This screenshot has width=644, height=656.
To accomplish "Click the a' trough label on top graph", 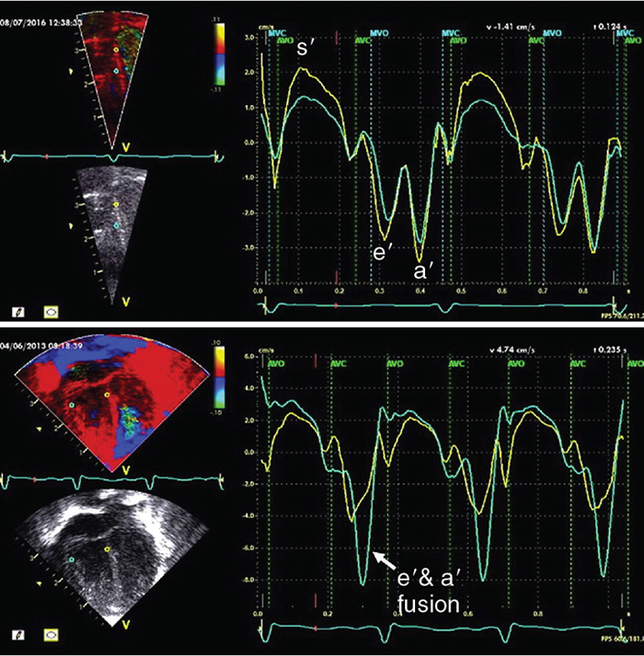I will pyautogui.click(x=421, y=269).
